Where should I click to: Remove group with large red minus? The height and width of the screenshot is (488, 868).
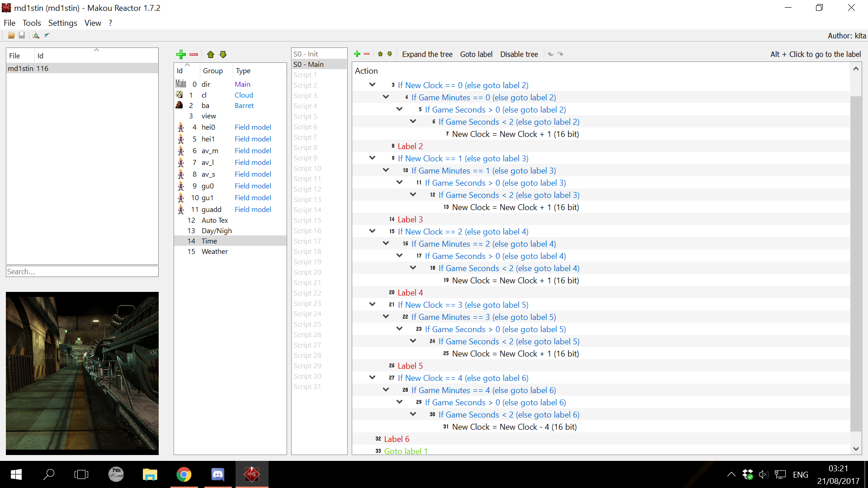194,54
